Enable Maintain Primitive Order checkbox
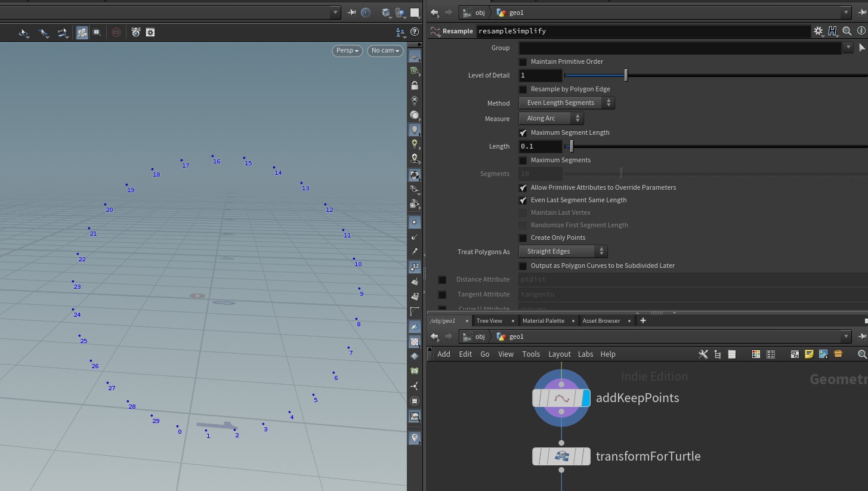Image resolution: width=868 pixels, height=491 pixels. (x=523, y=62)
